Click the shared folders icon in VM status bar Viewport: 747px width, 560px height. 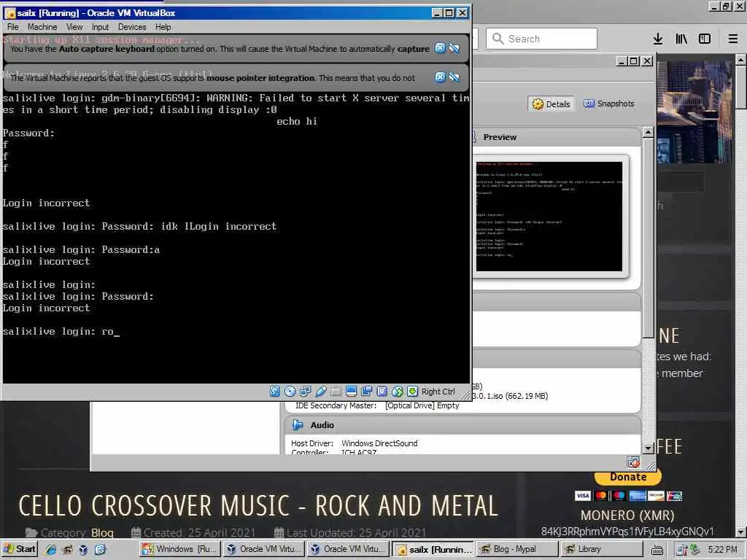tap(336, 392)
